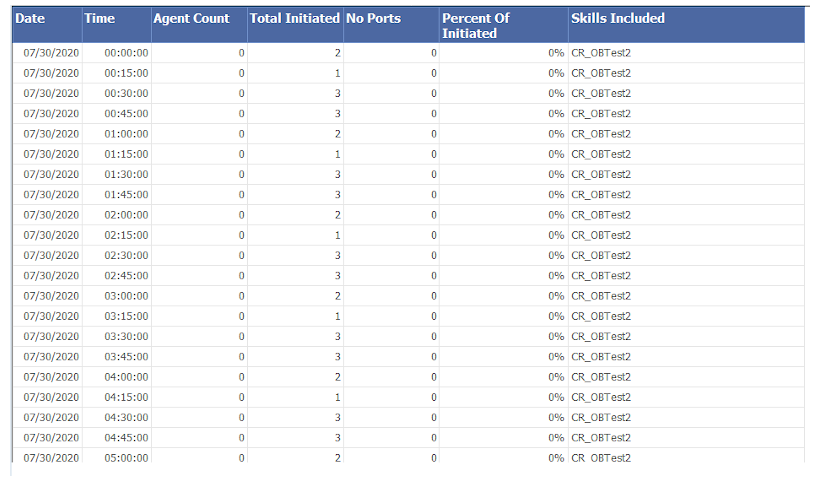816x499 pixels.
Task: Select the 03:30:00 time cell
Action: 117,337
